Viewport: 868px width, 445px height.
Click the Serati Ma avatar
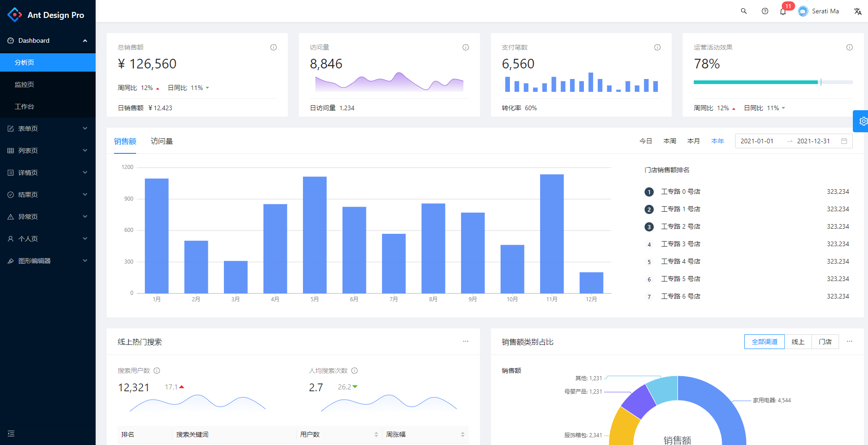[x=803, y=11]
